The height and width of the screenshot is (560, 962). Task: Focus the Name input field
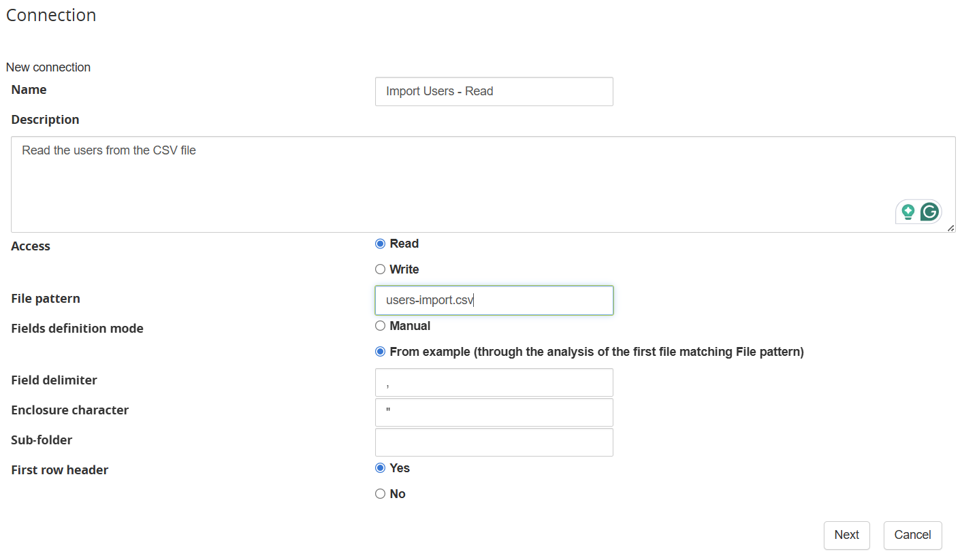(494, 91)
